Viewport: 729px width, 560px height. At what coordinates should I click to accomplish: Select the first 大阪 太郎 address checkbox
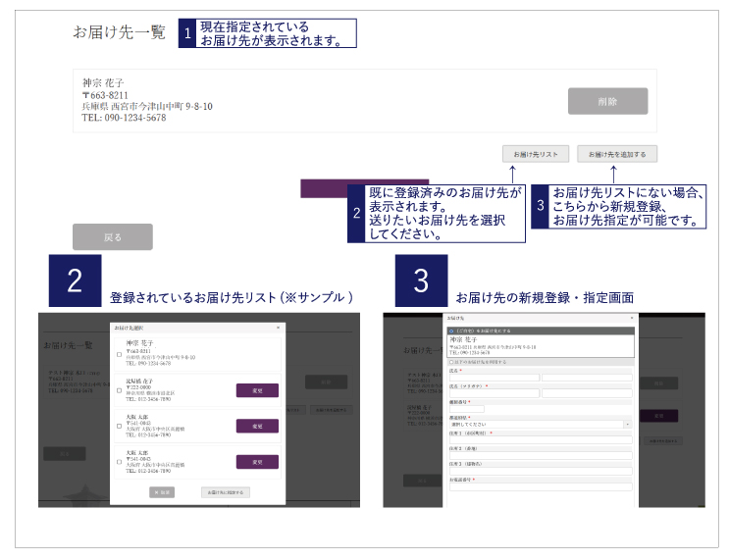coord(120,427)
